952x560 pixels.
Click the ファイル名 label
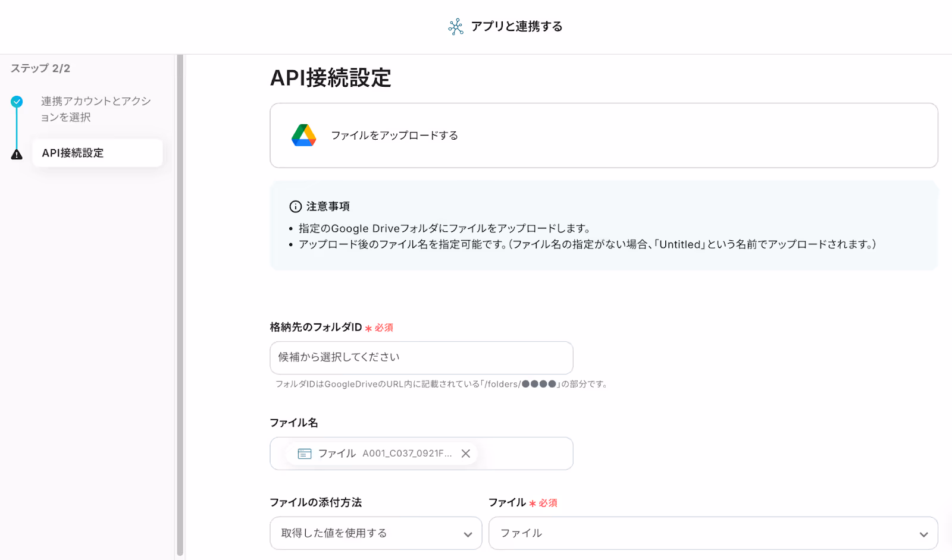coord(294,423)
